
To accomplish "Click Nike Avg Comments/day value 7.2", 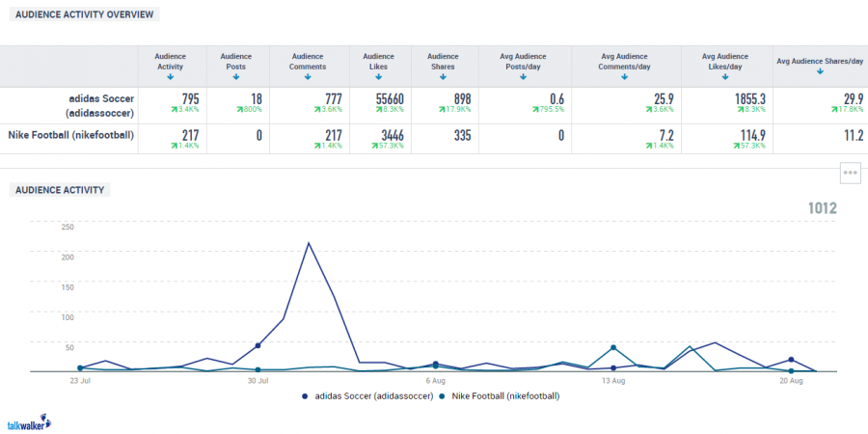I will click(x=666, y=135).
